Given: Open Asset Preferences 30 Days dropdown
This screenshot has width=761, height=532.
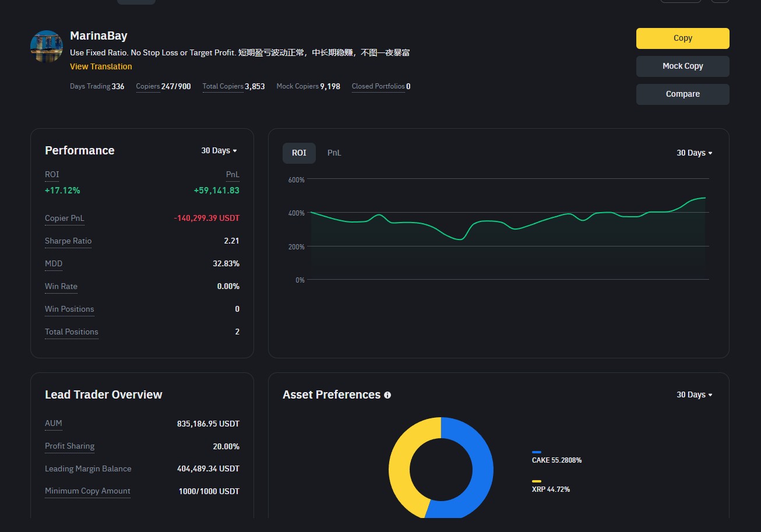Looking at the screenshot, I should point(695,394).
